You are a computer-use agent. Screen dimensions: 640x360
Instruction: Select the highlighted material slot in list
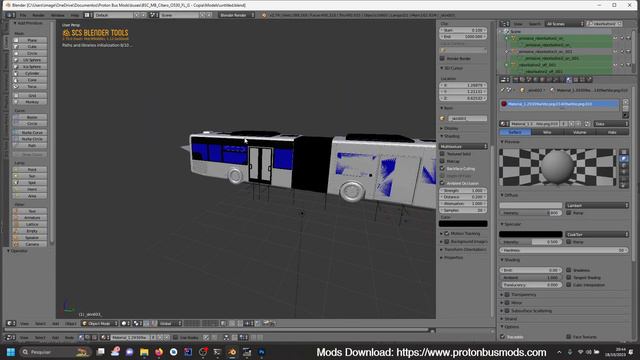(559, 104)
